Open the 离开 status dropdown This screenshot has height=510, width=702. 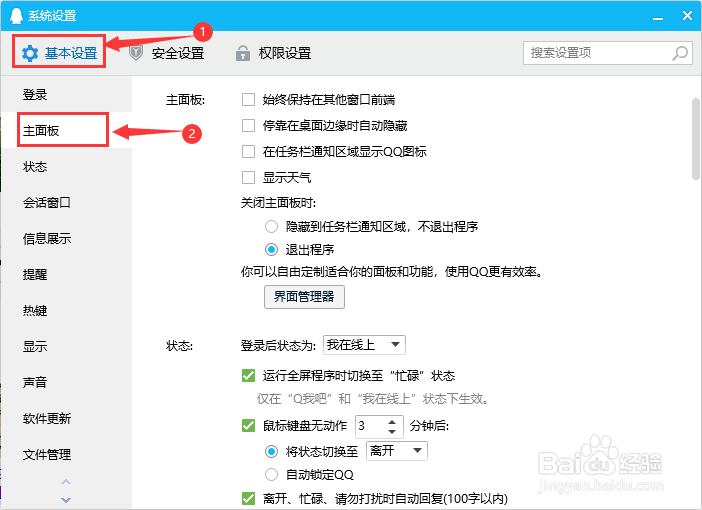click(x=397, y=450)
